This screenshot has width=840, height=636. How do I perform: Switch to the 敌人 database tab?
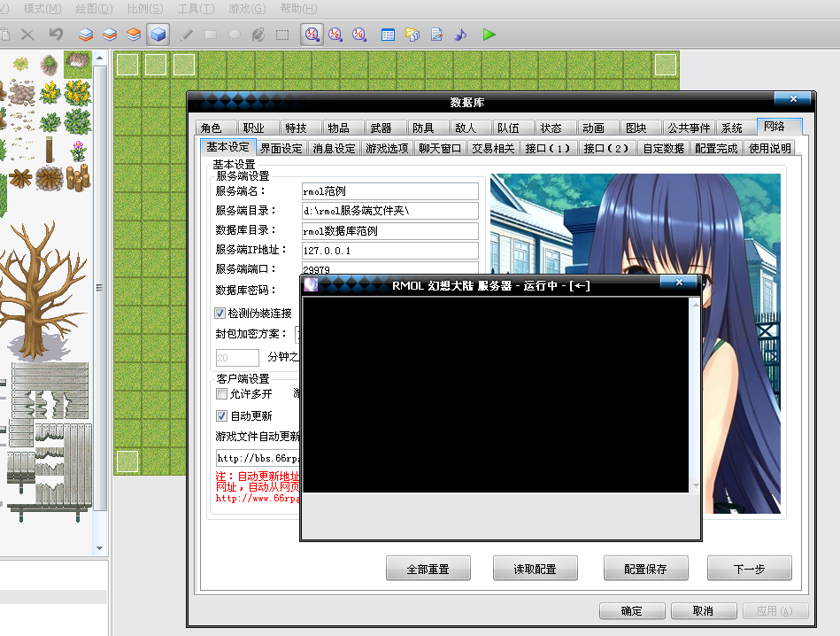pyautogui.click(x=470, y=128)
